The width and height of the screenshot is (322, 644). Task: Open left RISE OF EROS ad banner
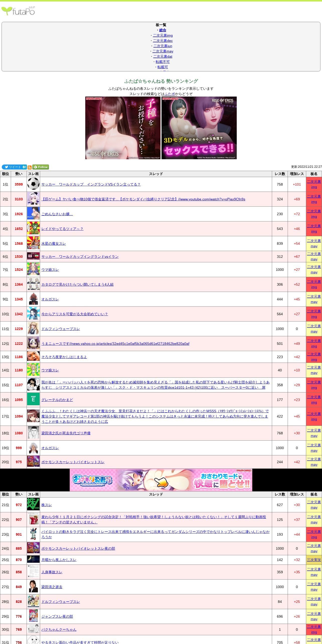click(123, 128)
